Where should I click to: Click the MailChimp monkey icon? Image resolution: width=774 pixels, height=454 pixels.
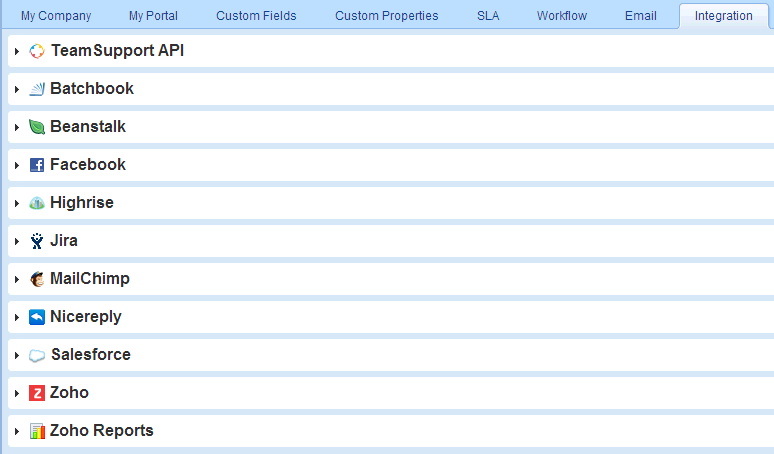click(37, 279)
